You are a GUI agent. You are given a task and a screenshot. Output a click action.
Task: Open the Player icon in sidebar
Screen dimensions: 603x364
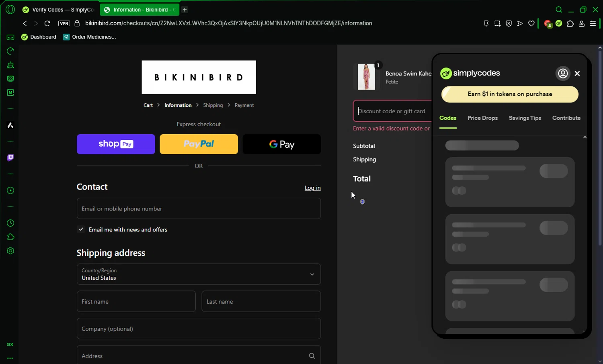coord(10,190)
